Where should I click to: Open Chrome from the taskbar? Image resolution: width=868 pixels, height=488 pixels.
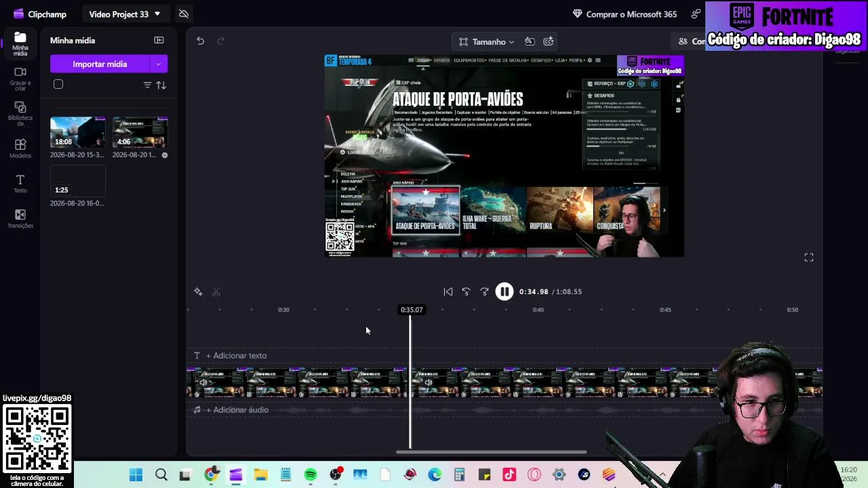point(211,474)
